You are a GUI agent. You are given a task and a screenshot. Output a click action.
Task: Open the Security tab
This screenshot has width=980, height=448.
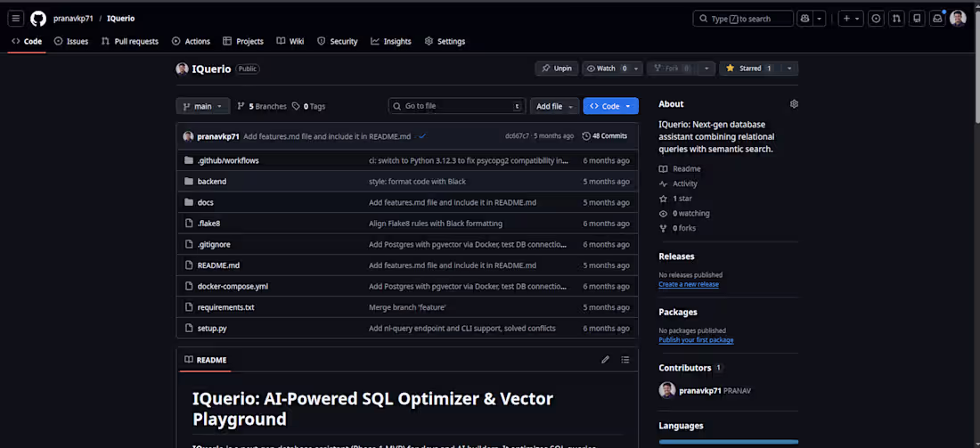338,41
